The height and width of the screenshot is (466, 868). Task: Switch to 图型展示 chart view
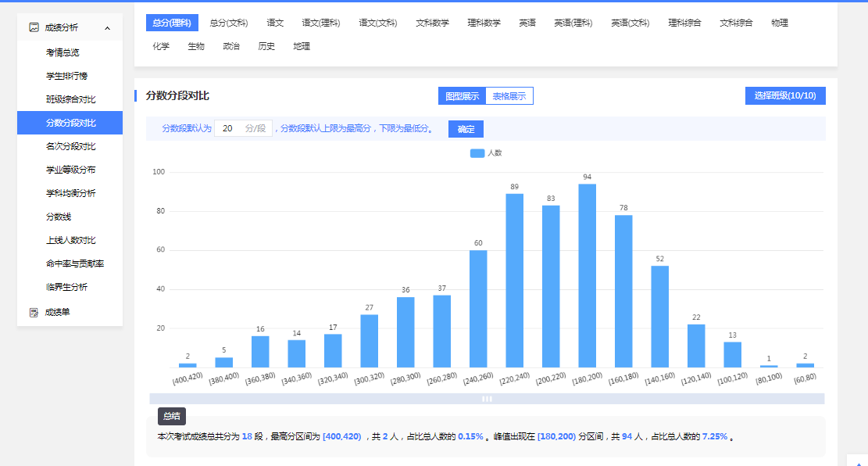click(462, 96)
